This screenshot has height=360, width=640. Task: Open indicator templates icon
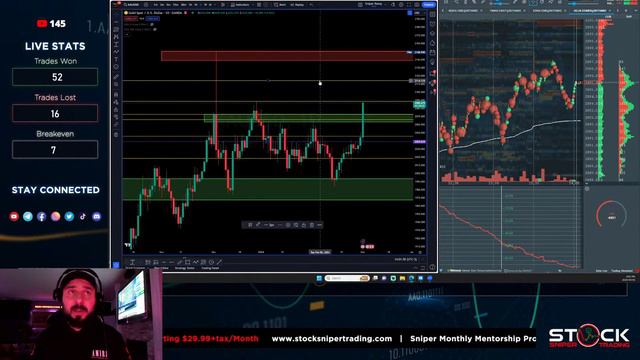(x=259, y=4)
